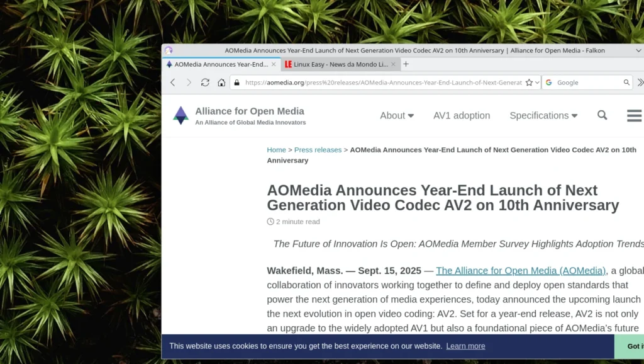The image size is (644, 364).
Task: Click the Alliance for Open Media logo
Action: (x=180, y=115)
